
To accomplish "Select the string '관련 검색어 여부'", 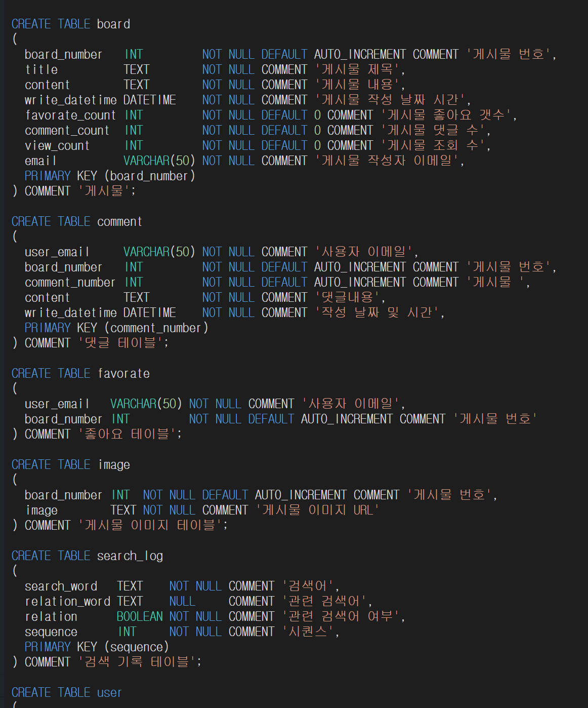I will 341,616.
